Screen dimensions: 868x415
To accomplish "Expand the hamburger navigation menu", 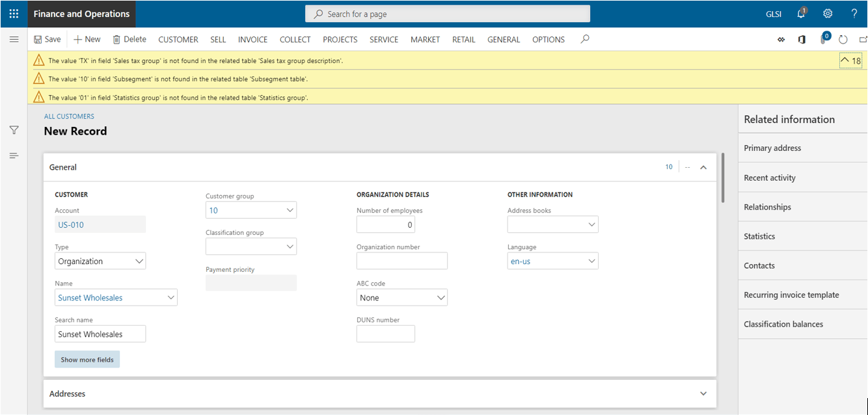I will coord(14,40).
